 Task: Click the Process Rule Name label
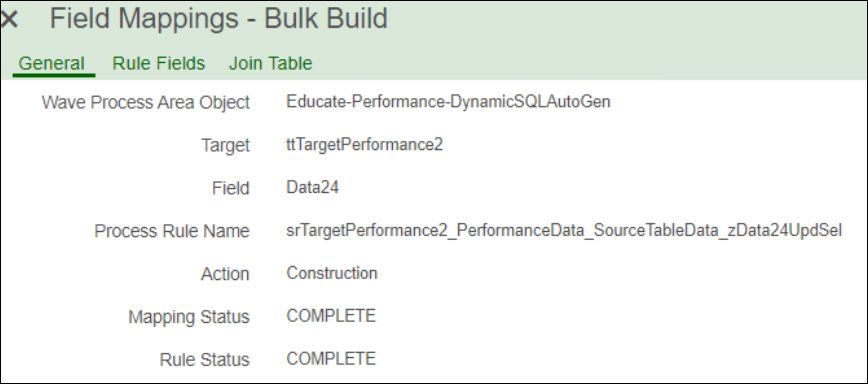pos(172,231)
